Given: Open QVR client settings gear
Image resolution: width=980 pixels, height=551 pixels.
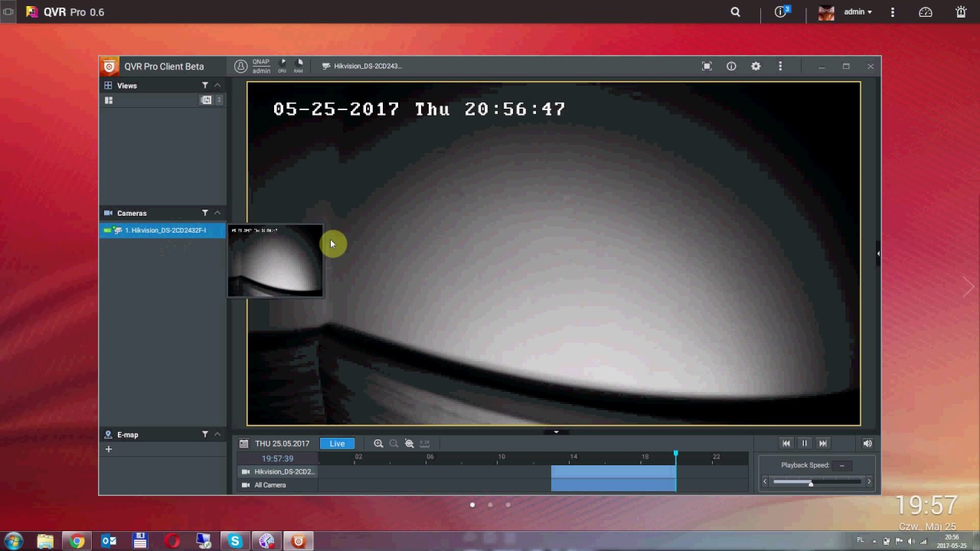Looking at the screenshot, I should tap(756, 67).
